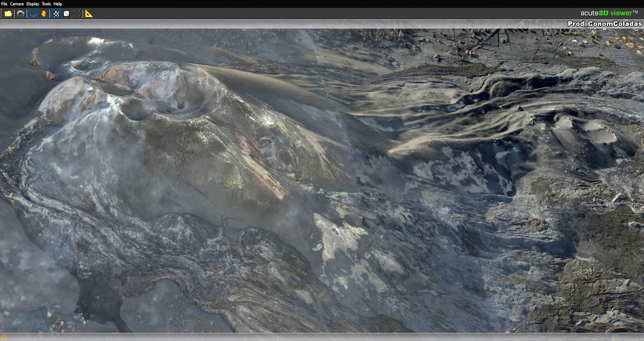Viewport: 644px width, 341px height.
Task: Open the Camera menu
Action: [x=16, y=3]
